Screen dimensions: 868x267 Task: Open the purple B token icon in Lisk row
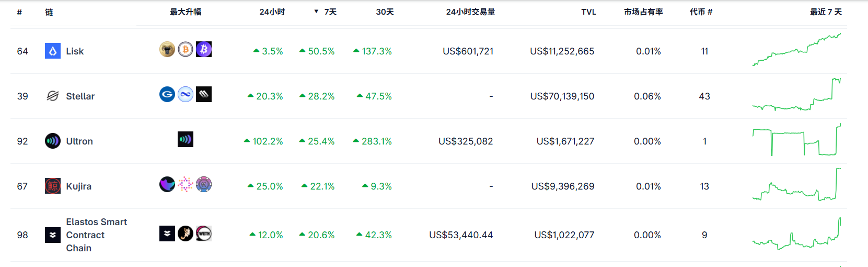[204, 49]
